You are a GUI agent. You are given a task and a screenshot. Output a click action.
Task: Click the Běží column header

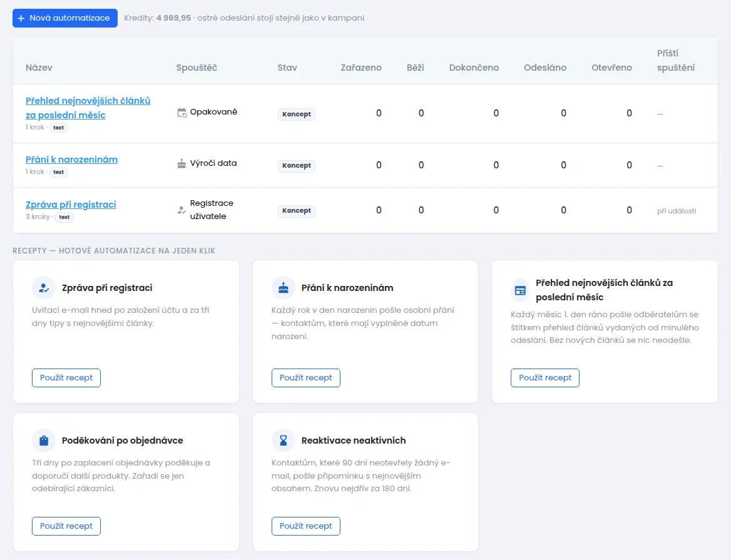coord(416,68)
